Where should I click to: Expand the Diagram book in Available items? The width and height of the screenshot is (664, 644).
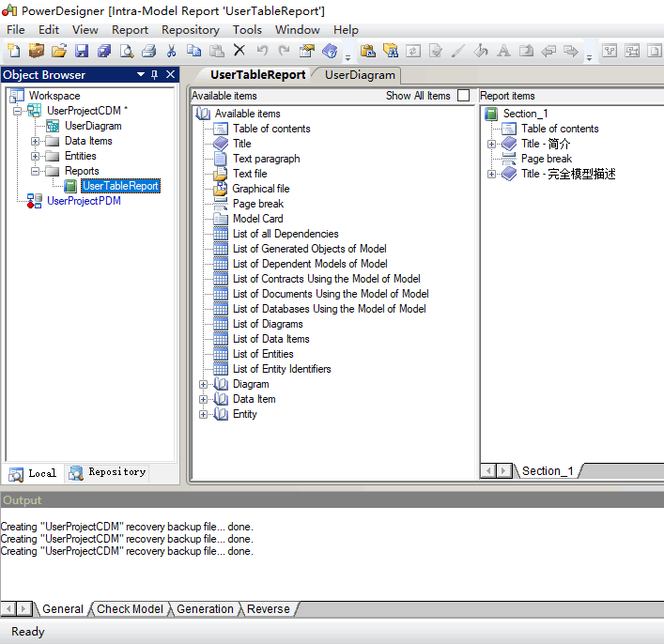(x=203, y=385)
